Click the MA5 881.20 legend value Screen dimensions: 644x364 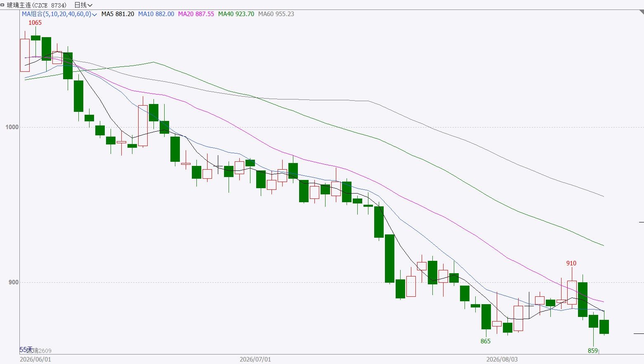[x=118, y=14]
